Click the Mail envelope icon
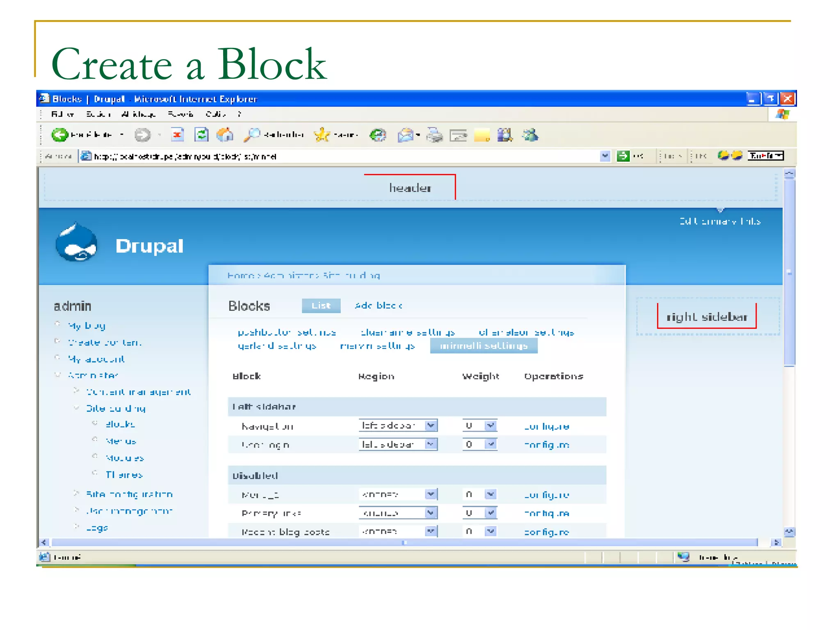840x630 pixels. pos(406,135)
